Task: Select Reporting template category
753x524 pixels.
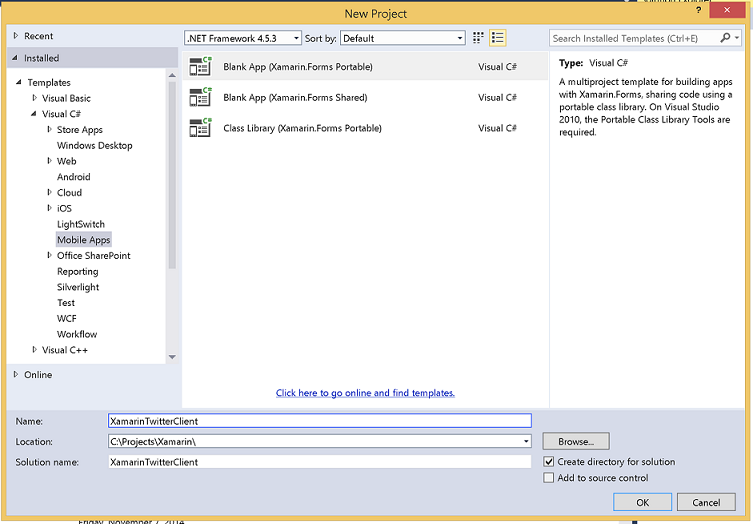Action: coord(77,271)
